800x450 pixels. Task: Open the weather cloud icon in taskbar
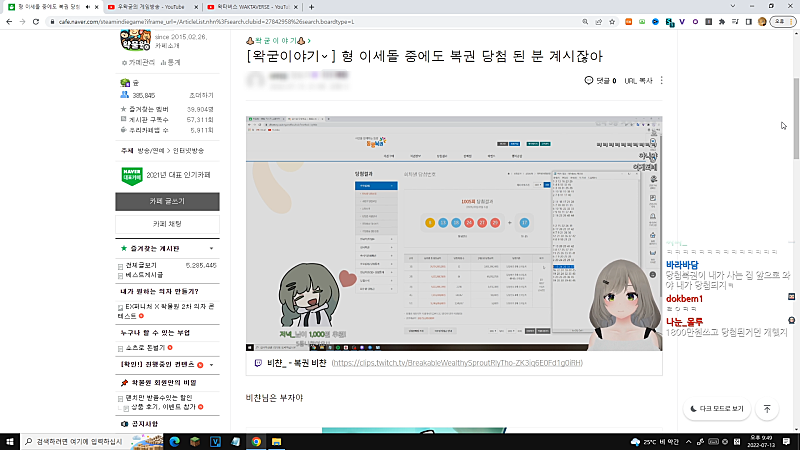tap(635, 442)
